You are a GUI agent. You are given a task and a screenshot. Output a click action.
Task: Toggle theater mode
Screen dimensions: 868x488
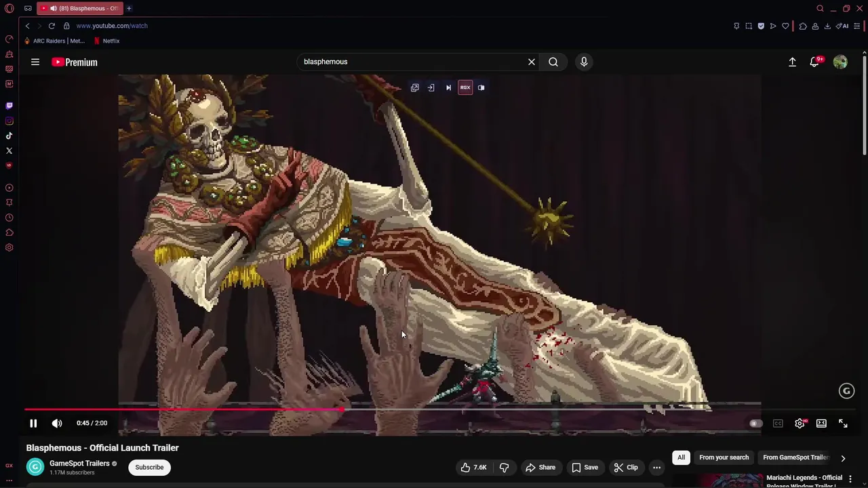(821, 423)
